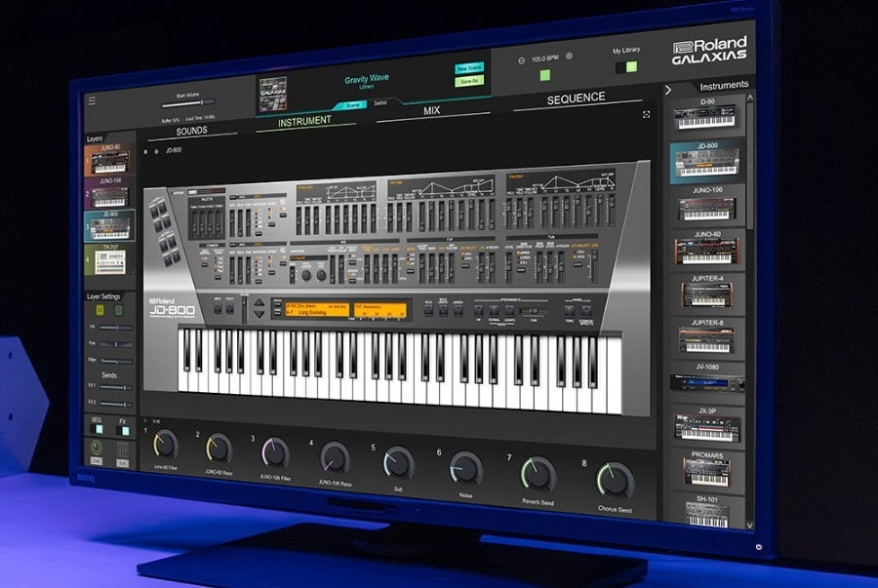The image size is (878, 588).
Task: Click the fullscreen icon above the JD-800 panel
Action: click(x=646, y=115)
